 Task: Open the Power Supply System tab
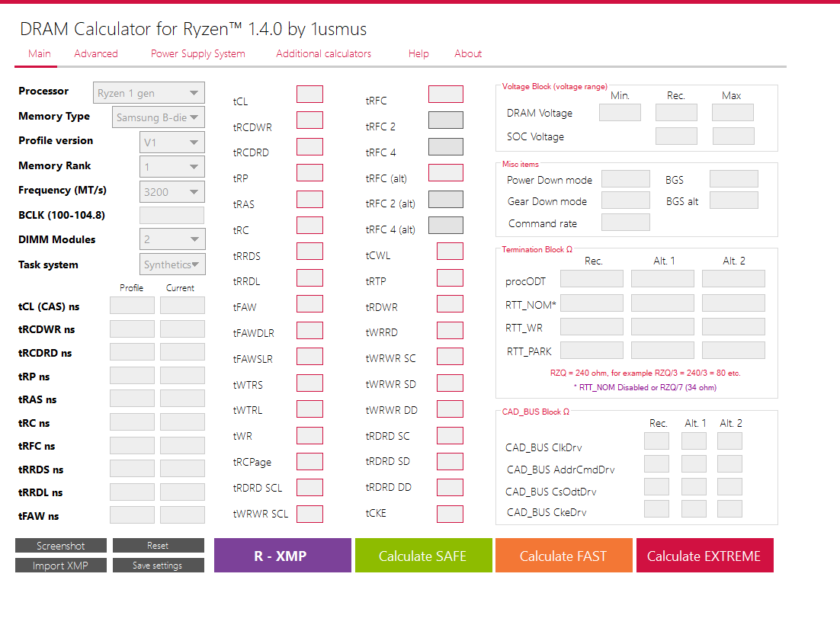coord(197,53)
